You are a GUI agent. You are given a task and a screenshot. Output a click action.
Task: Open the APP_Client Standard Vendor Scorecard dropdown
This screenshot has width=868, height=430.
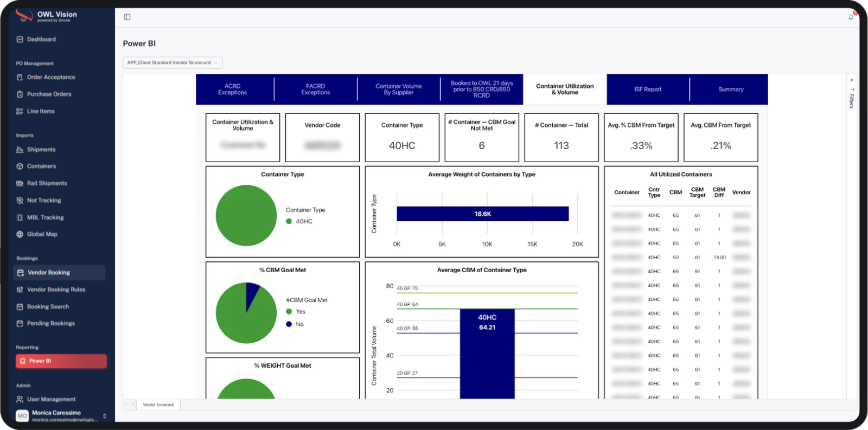(173, 62)
